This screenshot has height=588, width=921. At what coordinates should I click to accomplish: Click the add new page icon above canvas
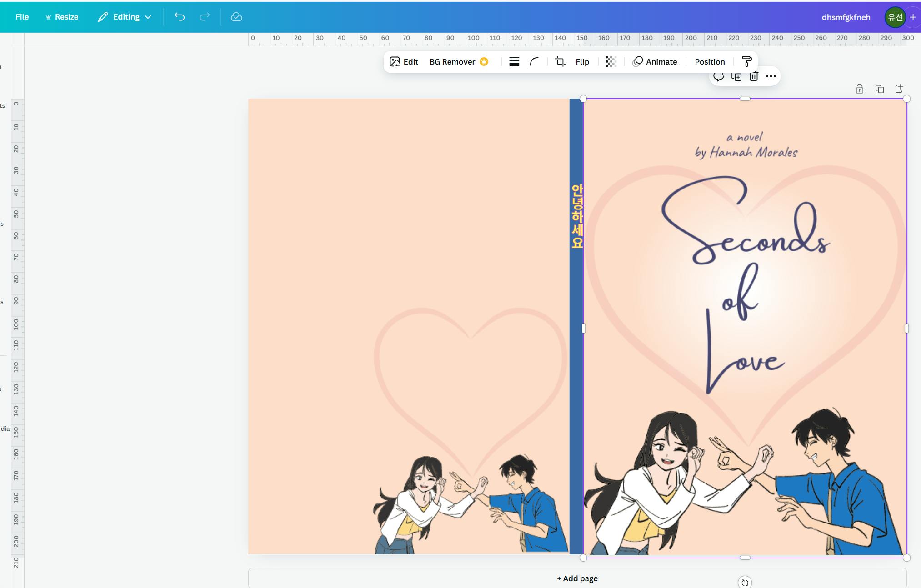coord(899,89)
